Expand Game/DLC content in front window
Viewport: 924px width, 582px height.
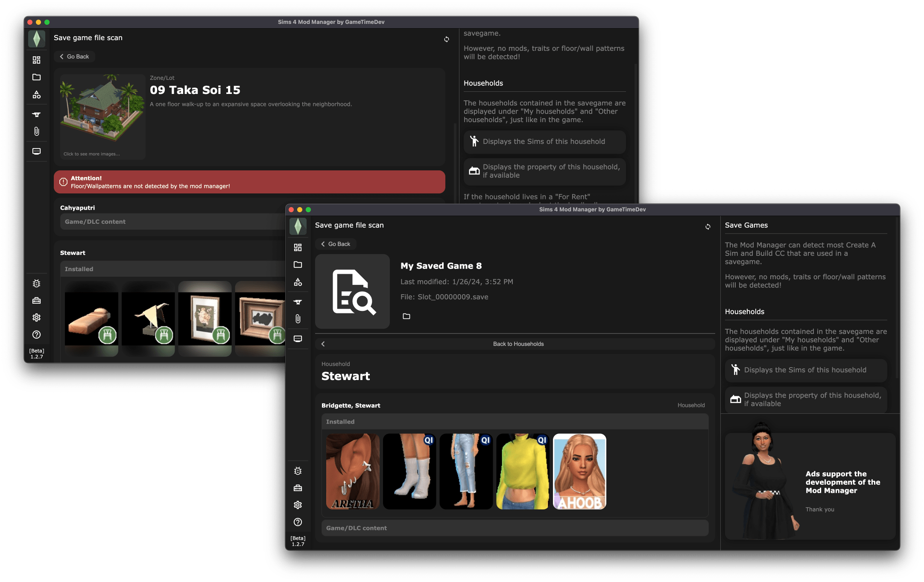click(515, 528)
